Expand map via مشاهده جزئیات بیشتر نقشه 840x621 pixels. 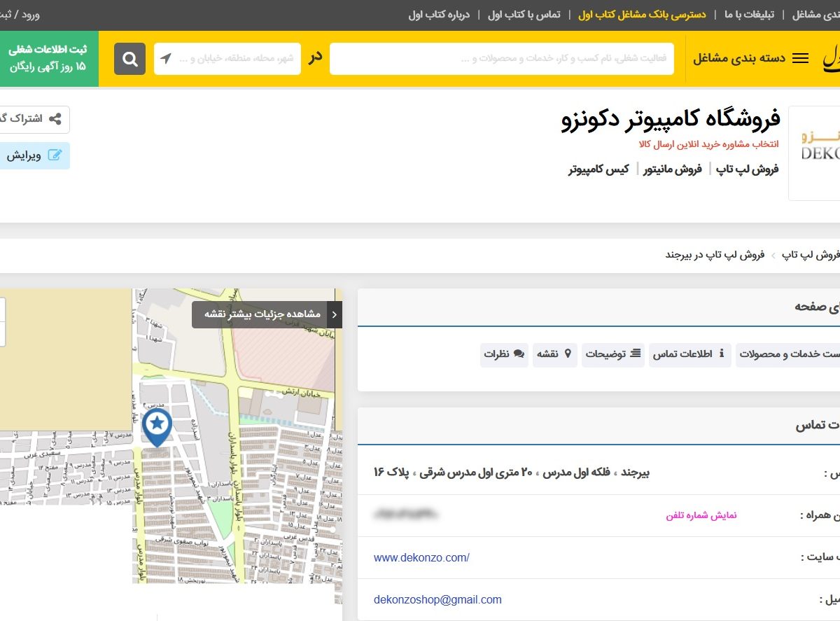pos(267,314)
